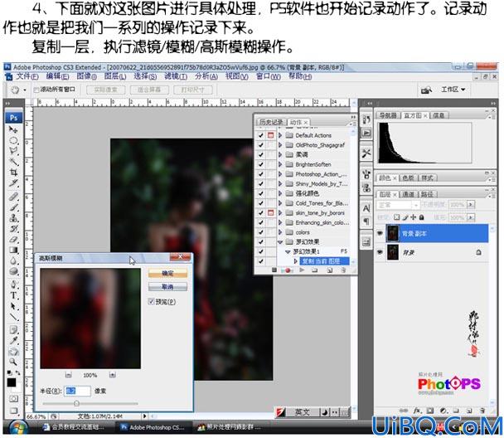Click the 打印尺寸 button

(x=193, y=90)
